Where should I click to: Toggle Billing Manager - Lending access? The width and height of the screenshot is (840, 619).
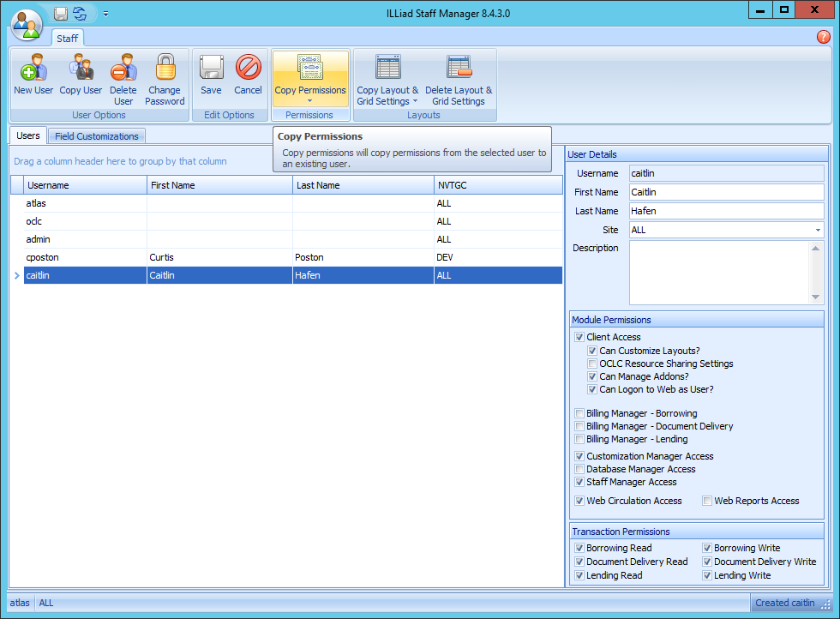(x=579, y=439)
